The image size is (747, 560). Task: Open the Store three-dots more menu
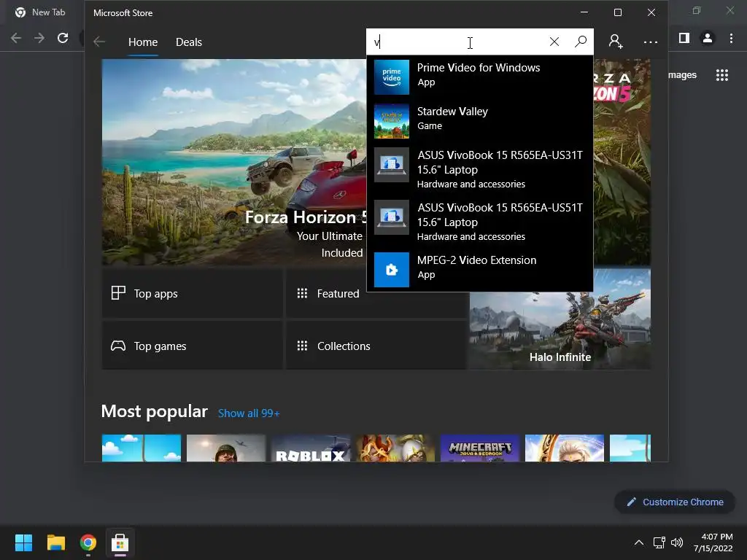click(x=650, y=42)
